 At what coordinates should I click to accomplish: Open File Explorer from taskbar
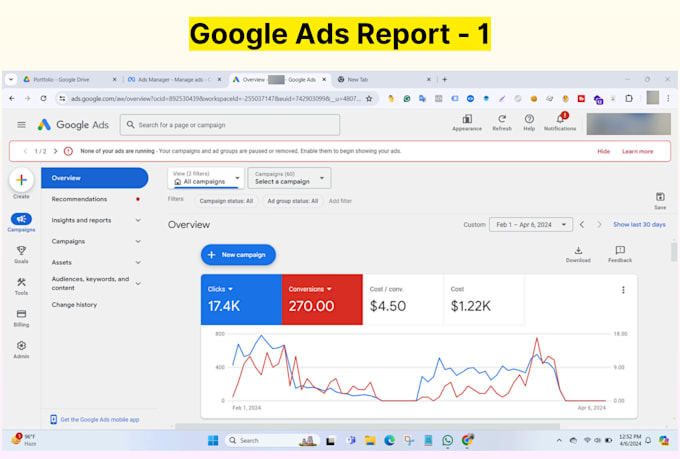coord(370,440)
